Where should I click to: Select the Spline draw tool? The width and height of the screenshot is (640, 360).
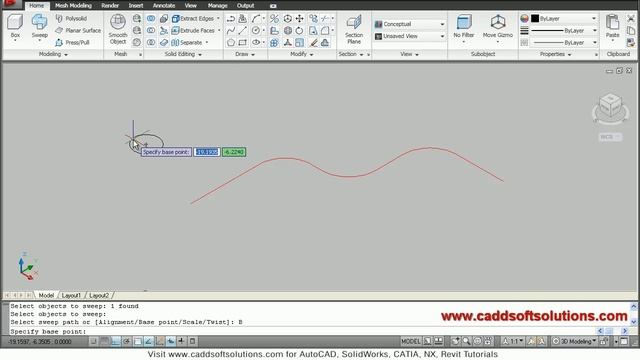[x=231, y=30]
